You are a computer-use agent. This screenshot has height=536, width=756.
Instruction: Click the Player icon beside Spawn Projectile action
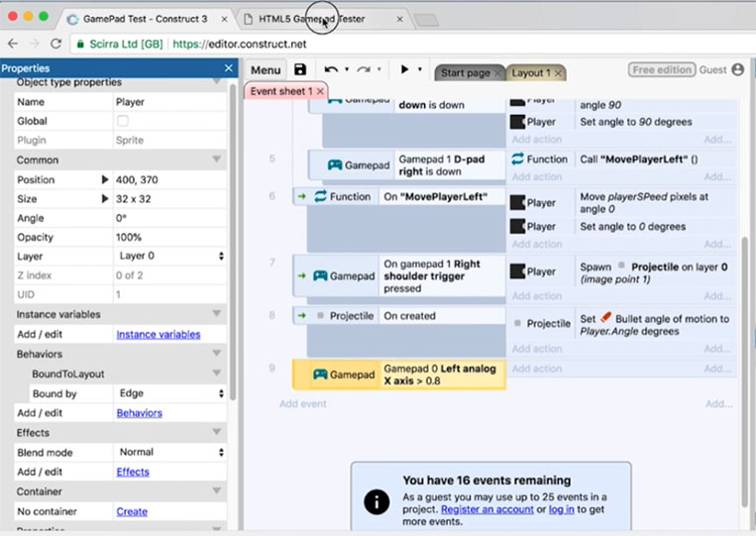click(517, 271)
